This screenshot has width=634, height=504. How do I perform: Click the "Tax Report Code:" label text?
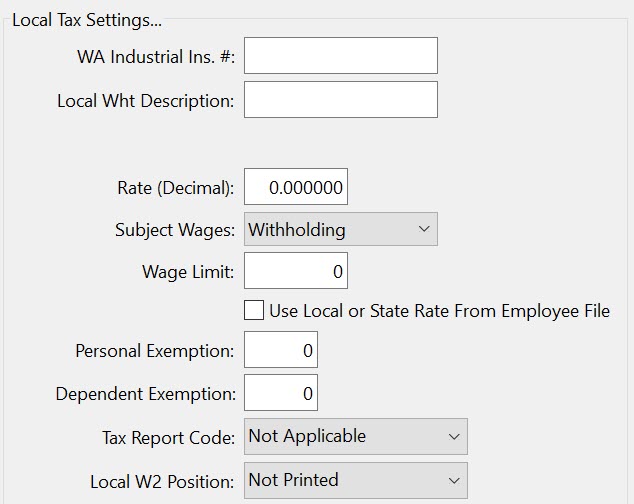(x=168, y=438)
